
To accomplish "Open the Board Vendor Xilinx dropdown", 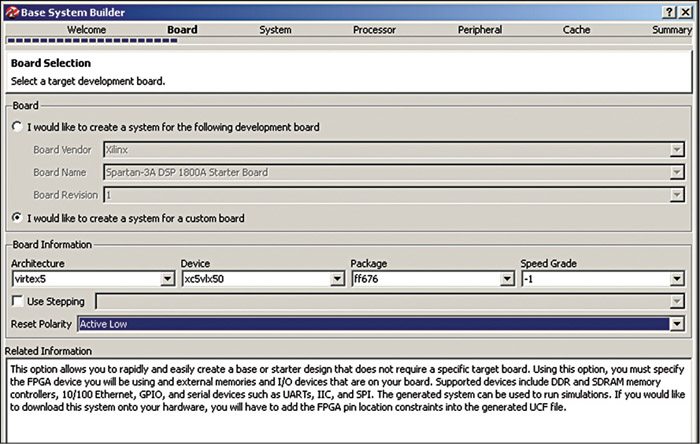I will pos(677,150).
